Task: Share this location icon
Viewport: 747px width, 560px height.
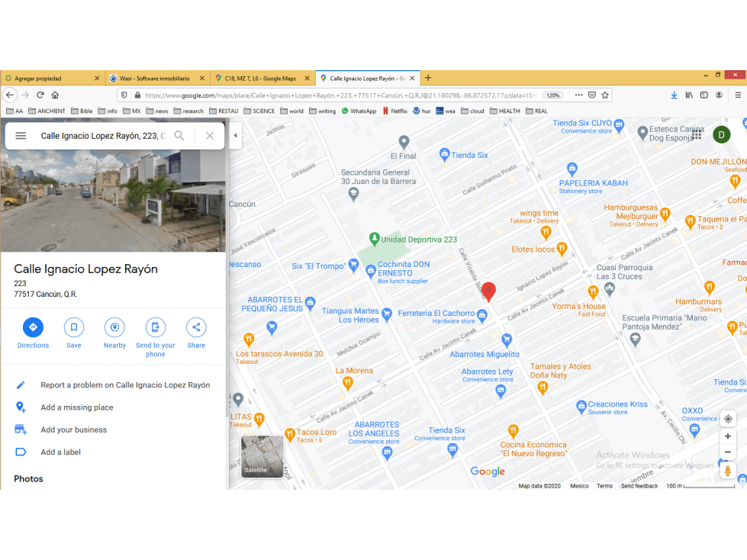Action: coord(196,327)
